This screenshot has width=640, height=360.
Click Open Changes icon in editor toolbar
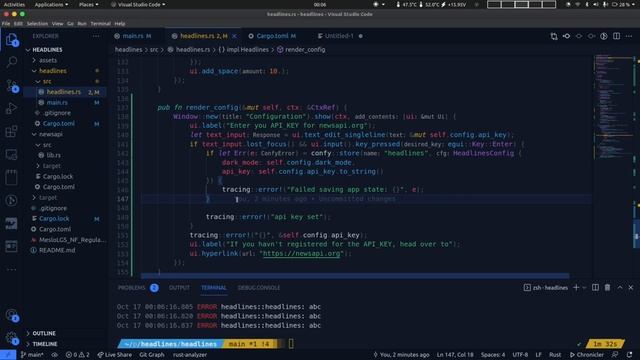tap(554, 36)
